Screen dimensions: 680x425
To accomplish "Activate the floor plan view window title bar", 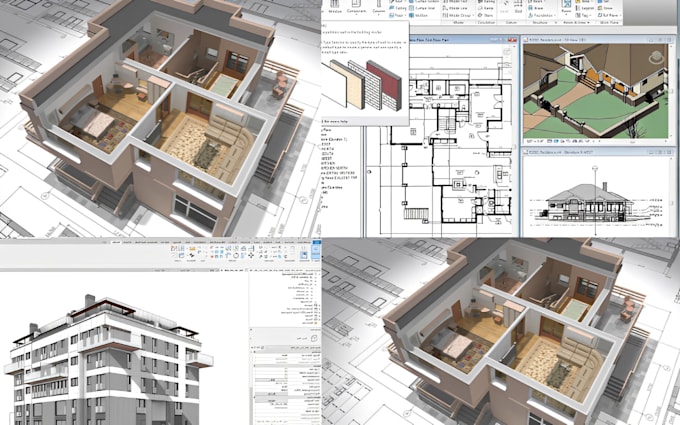I will click(463, 40).
